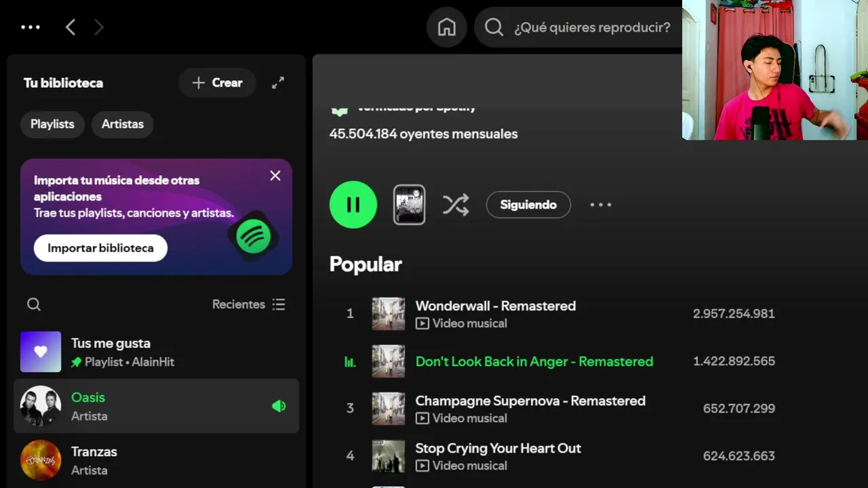Click the Tranzas artist thumbnail
868x488 pixels.
[x=41, y=460]
